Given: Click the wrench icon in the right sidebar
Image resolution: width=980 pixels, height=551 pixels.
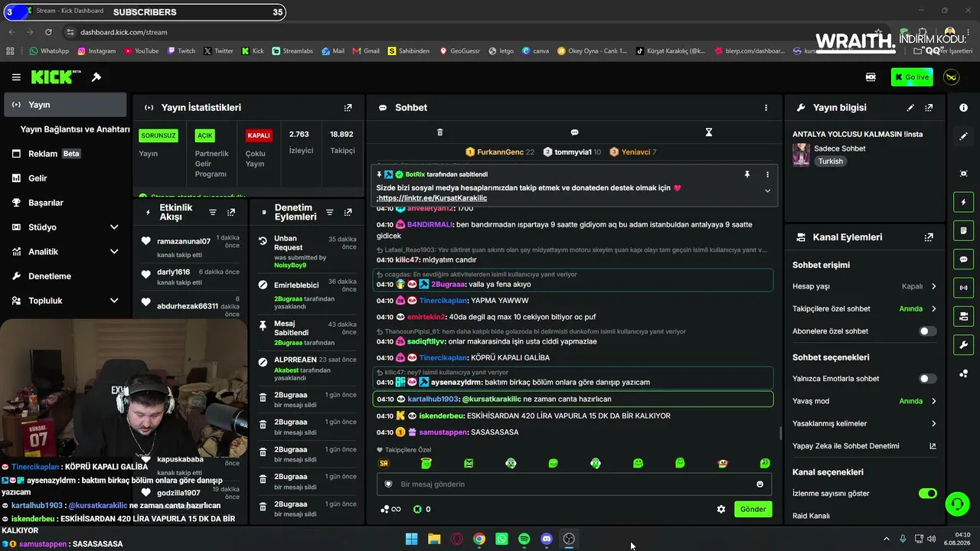Looking at the screenshot, I should [x=963, y=345].
